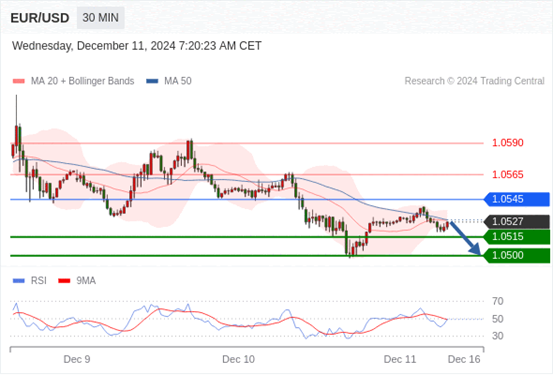Click the pink MA 20 color swatch

[x=19, y=81]
